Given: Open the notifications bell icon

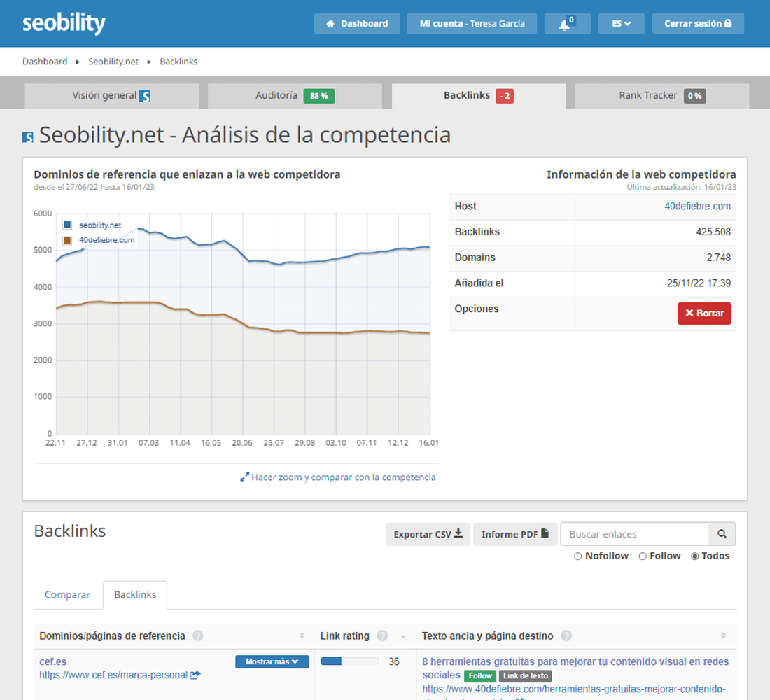Looking at the screenshot, I should (567, 24).
